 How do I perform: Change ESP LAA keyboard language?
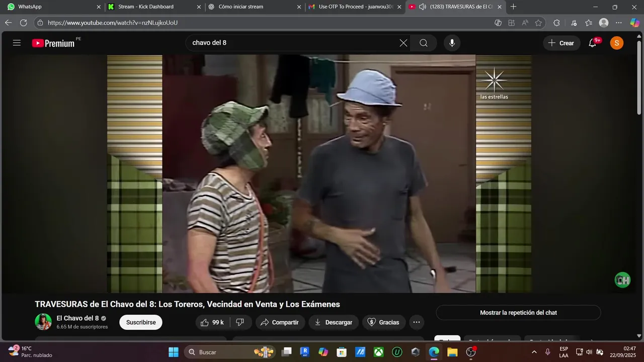(563, 352)
